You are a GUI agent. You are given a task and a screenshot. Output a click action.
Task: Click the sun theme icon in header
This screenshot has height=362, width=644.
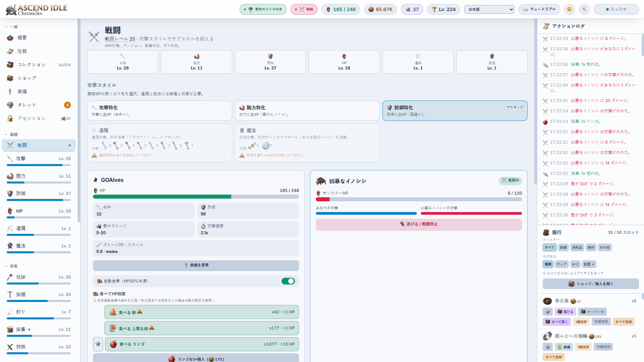(569, 9)
